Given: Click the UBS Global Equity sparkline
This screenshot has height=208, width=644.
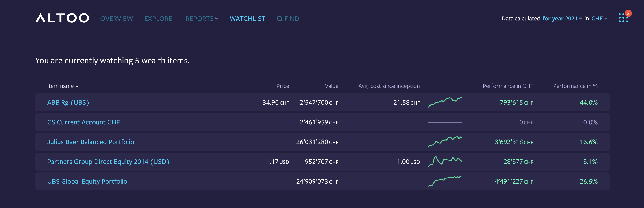Looking at the screenshot, I should coord(444,181).
